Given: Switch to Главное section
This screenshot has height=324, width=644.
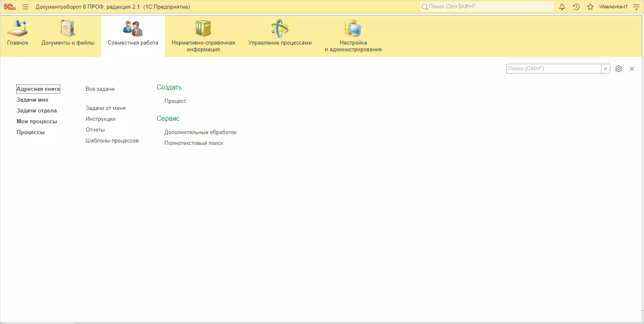Looking at the screenshot, I should 17,36.
